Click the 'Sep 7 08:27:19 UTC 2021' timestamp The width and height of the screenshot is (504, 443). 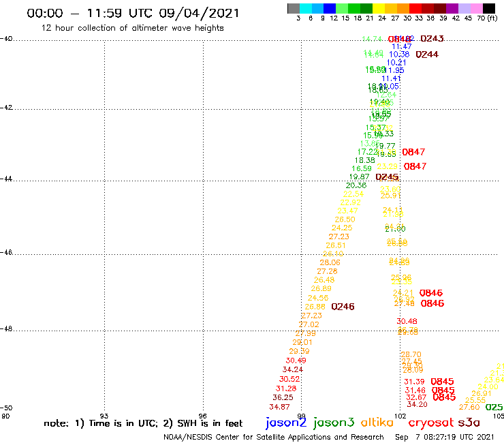[x=444, y=437]
